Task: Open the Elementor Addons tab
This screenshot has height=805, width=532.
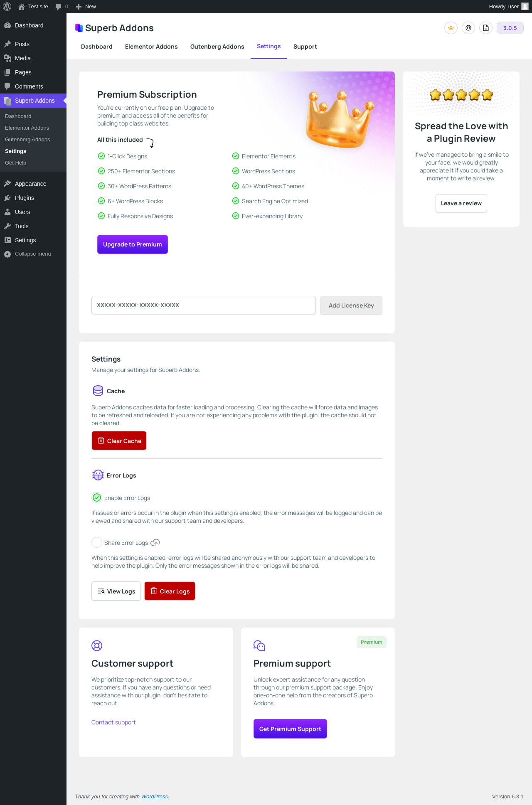Action: (151, 47)
